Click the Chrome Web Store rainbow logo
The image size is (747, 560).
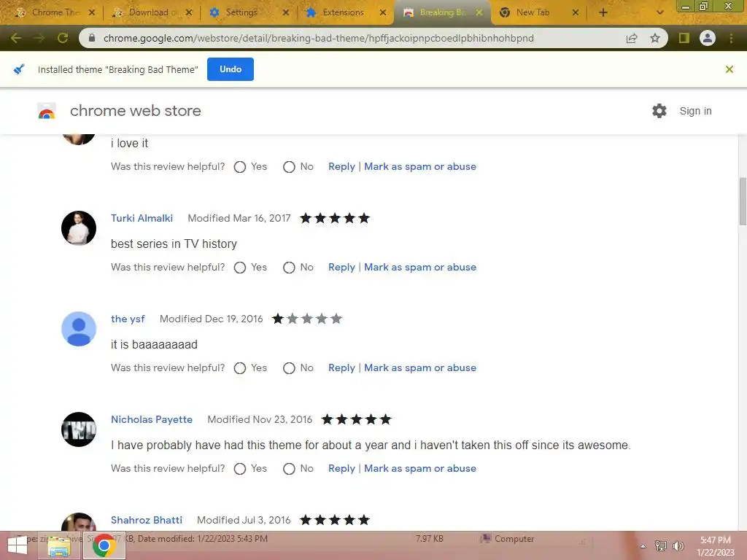pyautogui.click(x=47, y=111)
